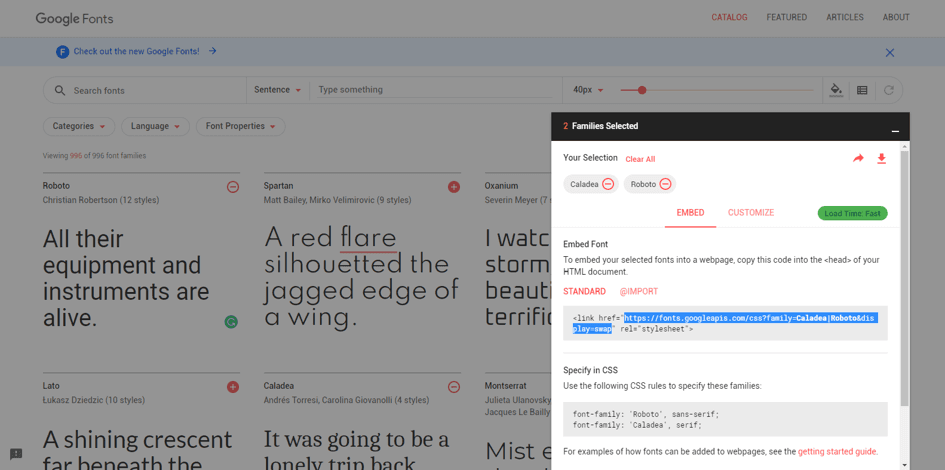Click Matt Bailey, Mirko Velimirovic (9 styles)

click(338, 200)
